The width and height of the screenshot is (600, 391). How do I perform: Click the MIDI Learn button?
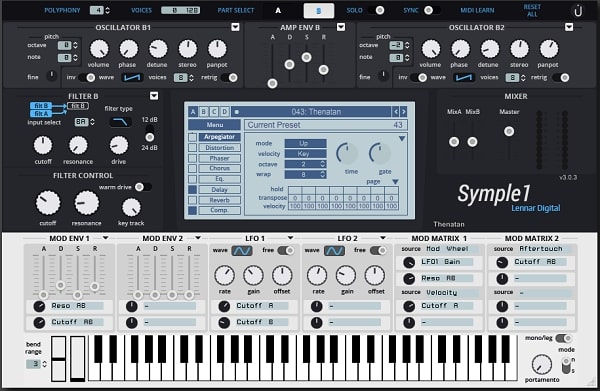477,10
